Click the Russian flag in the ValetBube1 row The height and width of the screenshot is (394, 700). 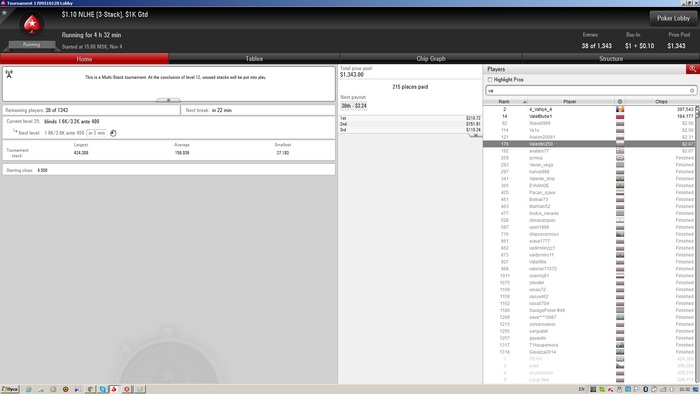620,116
